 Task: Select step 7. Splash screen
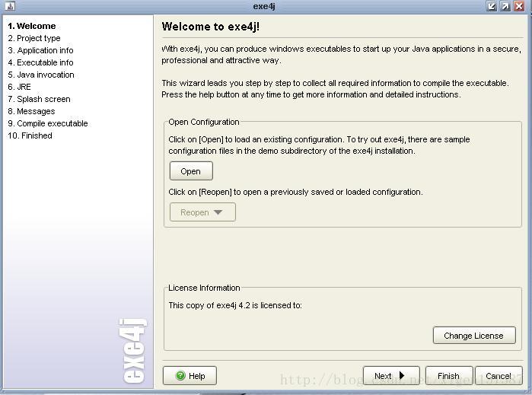click(x=40, y=99)
